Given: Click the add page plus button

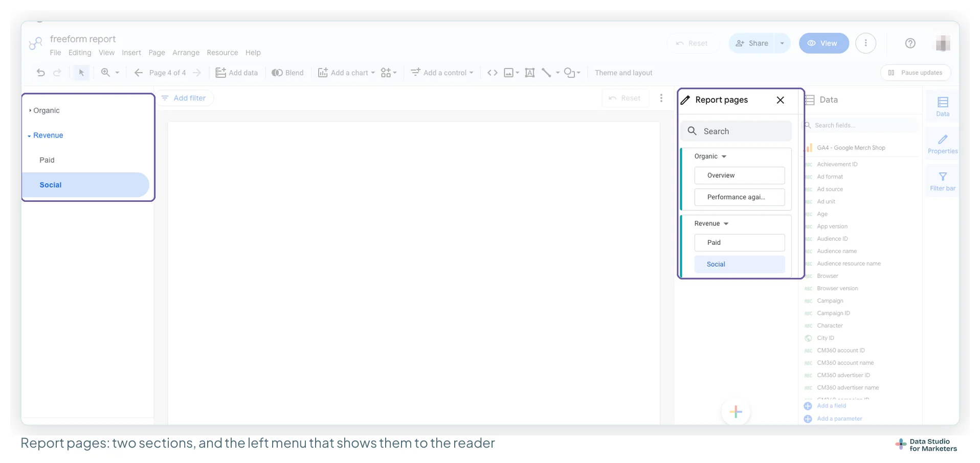Looking at the screenshot, I should pos(736,411).
